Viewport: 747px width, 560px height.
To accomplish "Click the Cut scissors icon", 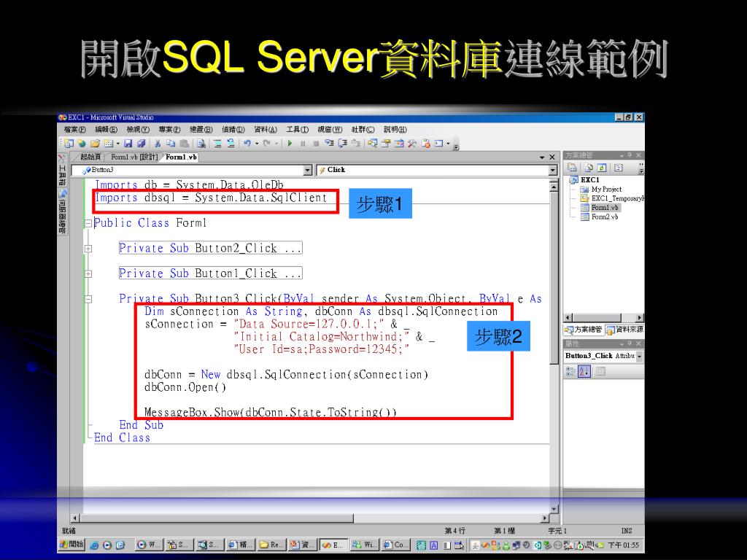I will pyautogui.click(x=158, y=144).
